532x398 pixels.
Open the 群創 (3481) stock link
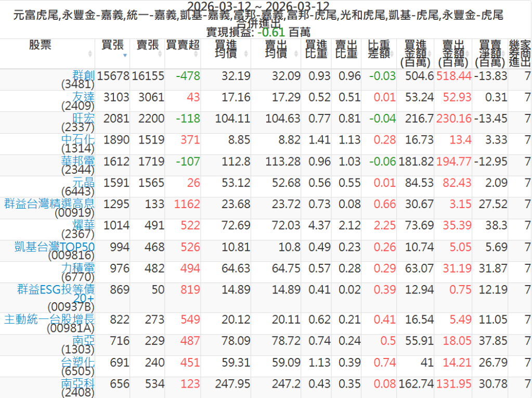(x=83, y=75)
